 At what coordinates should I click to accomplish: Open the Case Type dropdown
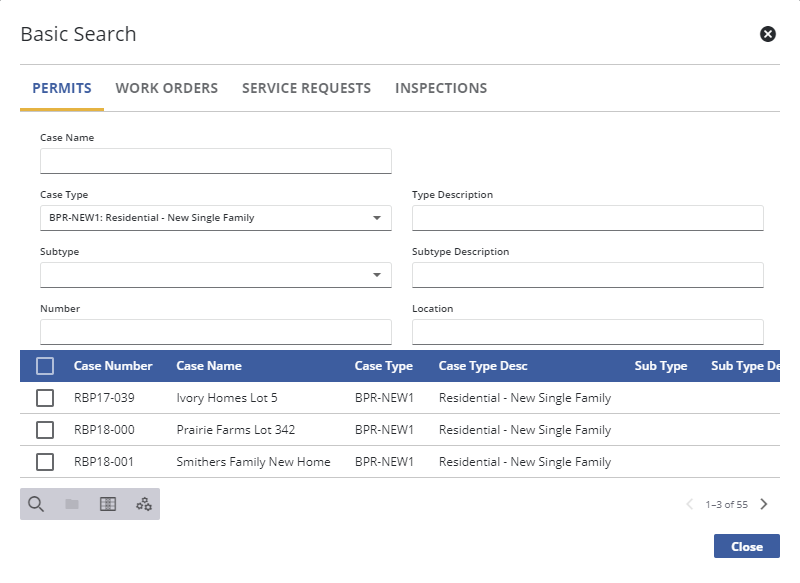[215, 218]
